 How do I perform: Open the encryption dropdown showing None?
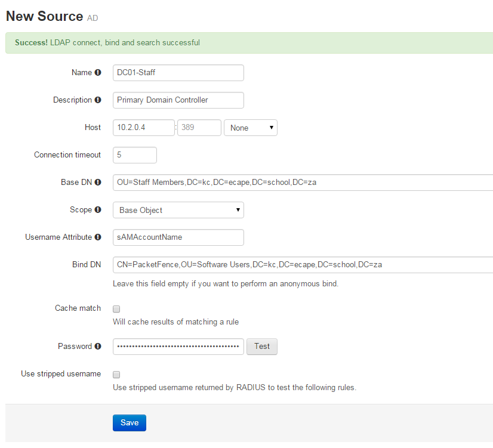pyautogui.click(x=250, y=128)
